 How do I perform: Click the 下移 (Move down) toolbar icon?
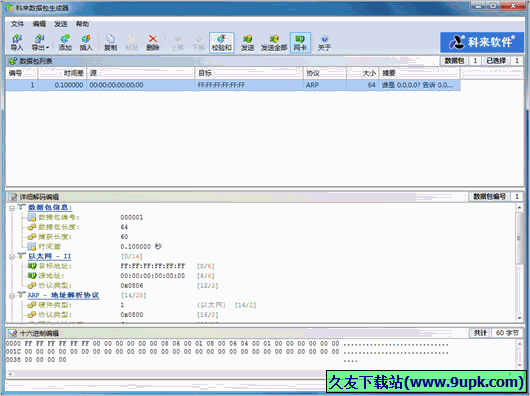click(198, 43)
